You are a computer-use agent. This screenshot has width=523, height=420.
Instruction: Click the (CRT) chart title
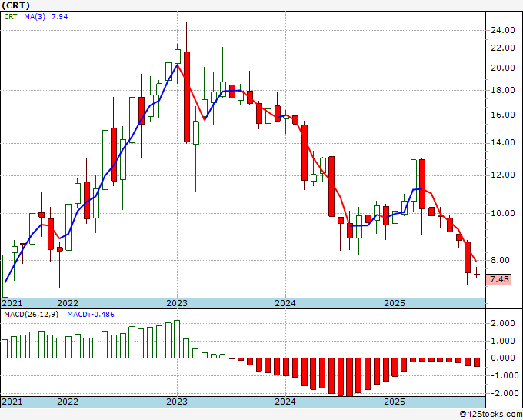pos(15,5)
